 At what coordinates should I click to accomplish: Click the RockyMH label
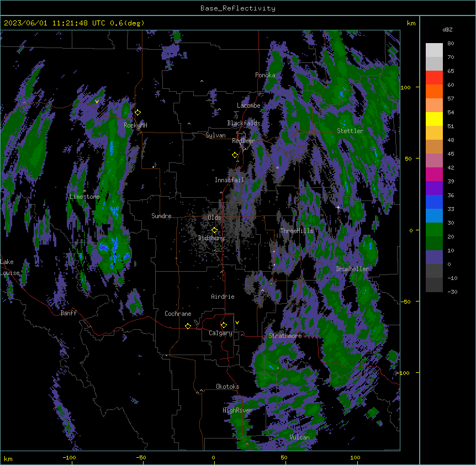point(135,125)
